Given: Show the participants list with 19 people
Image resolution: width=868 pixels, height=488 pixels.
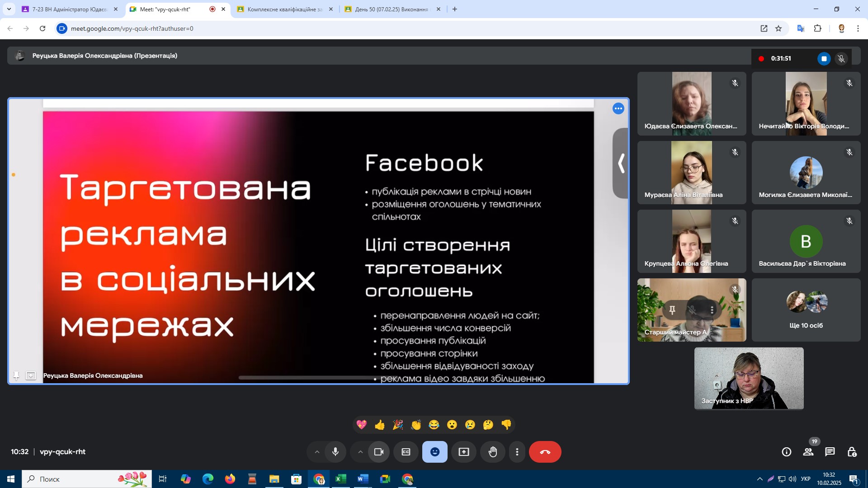Looking at the screenshot, I should click(x=808, y=452).
